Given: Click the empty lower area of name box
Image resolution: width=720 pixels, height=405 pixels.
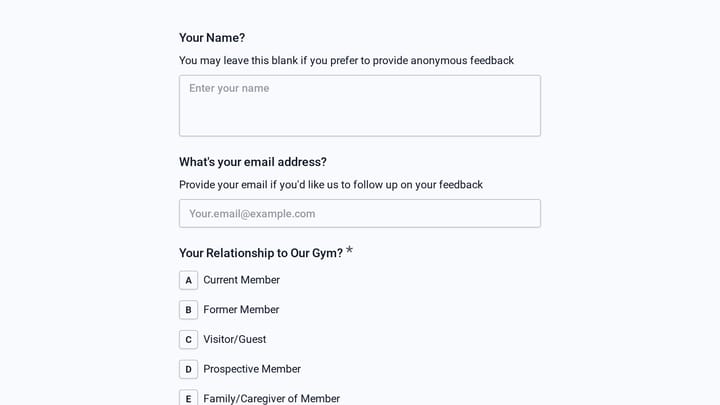Looking at the screenshot, I should coord(360,117).
